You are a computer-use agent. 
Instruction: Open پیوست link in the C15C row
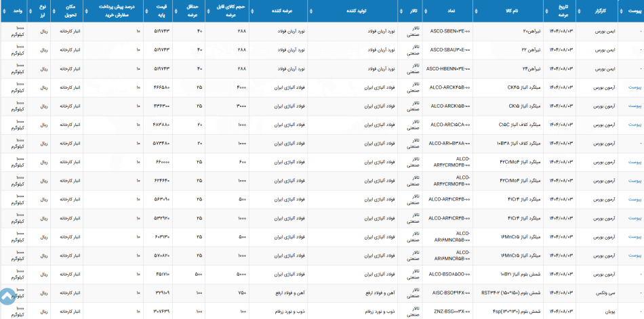[x=635, y=125]
